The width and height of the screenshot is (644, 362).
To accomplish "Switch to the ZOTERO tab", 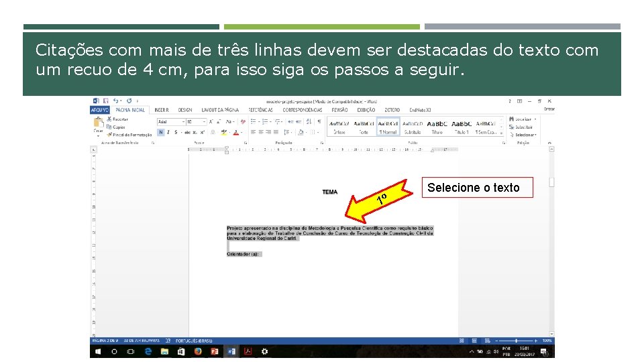I will tap(392, 110).
